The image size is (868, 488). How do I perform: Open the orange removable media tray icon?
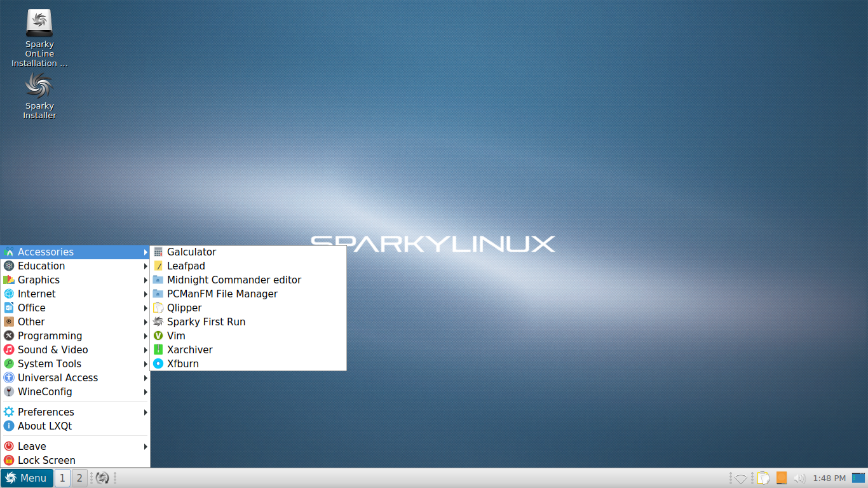(x=782, y=478)
